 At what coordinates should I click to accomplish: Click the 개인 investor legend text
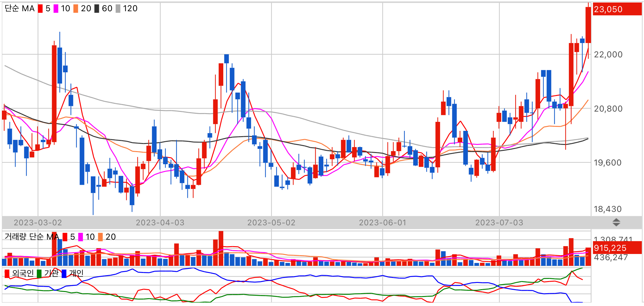tap(76, 274)
